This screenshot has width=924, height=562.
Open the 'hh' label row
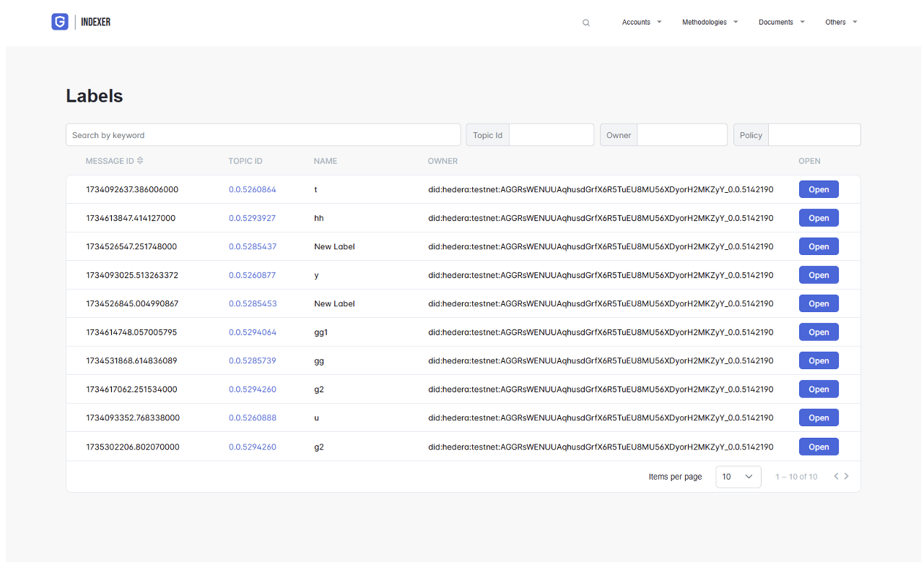coord(819,218)
